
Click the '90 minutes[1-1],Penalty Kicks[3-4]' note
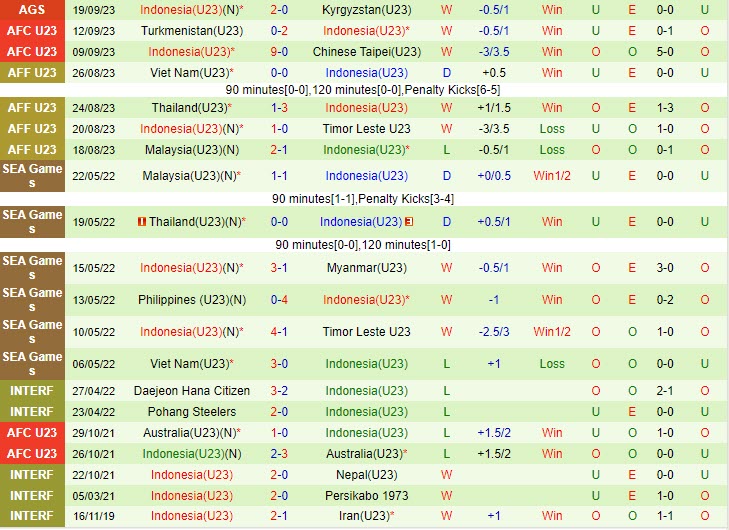[363, 199]
